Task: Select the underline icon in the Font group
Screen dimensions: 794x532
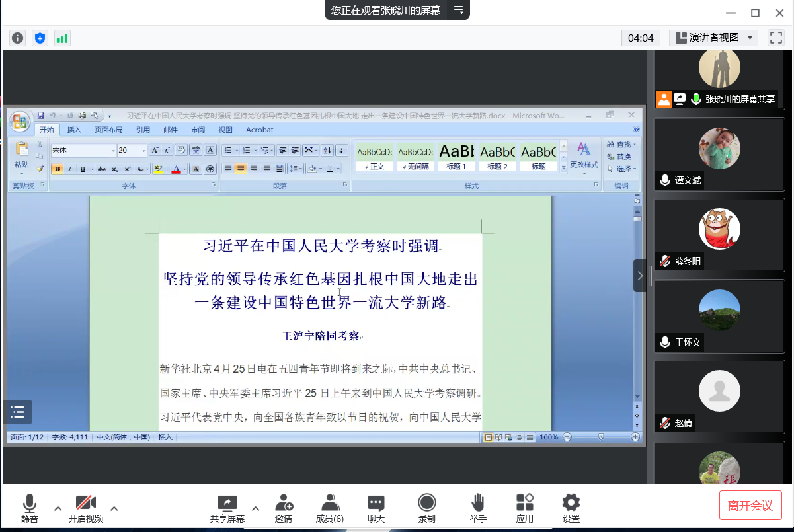Action: 82,169
